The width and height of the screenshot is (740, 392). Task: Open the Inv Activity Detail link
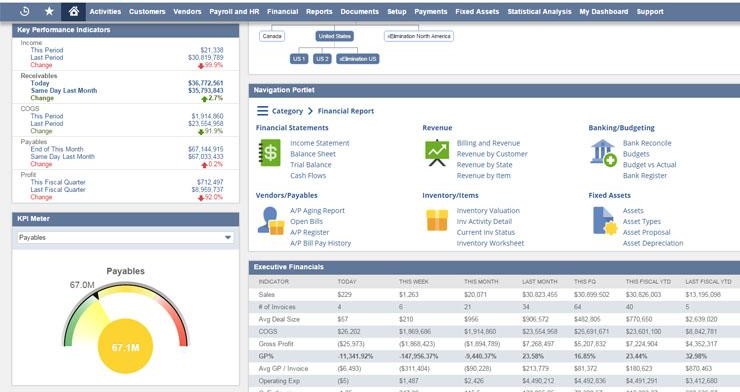484,221
